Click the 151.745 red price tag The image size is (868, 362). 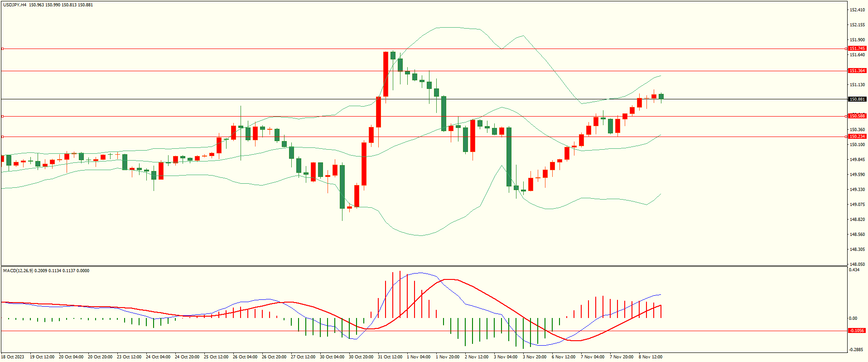pyautogui.click(x=857, y=49)
